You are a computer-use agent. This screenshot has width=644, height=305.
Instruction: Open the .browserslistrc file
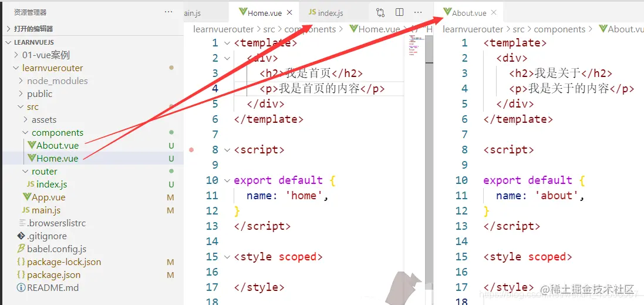[92, 223]
